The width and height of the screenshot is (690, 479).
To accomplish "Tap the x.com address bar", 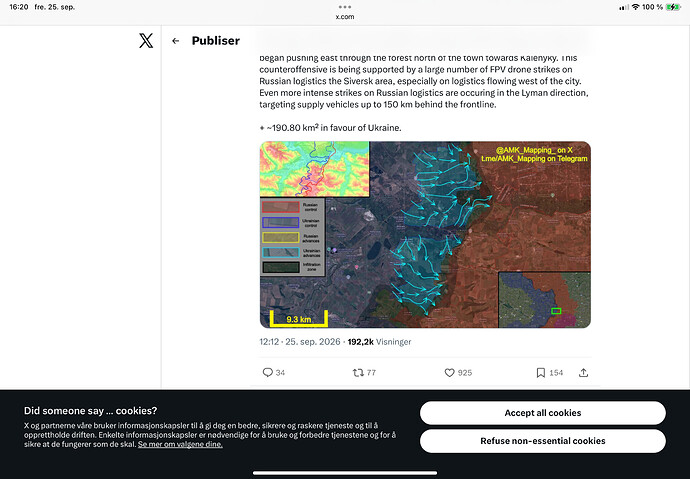I will pos(345,17).
